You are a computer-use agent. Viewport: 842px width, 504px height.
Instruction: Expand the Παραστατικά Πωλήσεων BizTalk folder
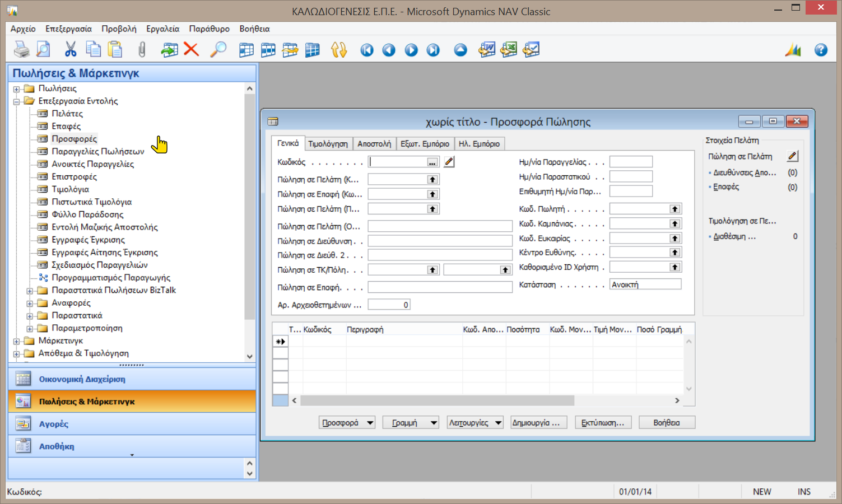pyautogui.click(x=30, y=291)
